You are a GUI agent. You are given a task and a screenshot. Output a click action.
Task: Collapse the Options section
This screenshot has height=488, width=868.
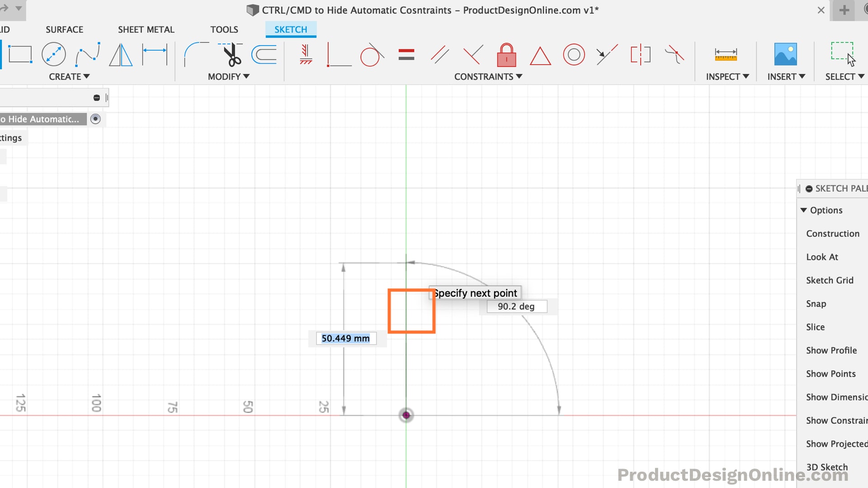click(x=803, y=210)
